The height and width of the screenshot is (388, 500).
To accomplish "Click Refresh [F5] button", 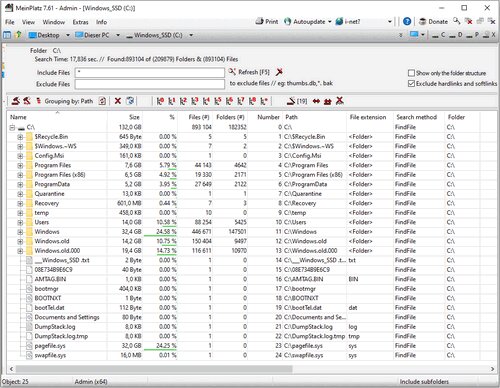I will coord(249,72).
